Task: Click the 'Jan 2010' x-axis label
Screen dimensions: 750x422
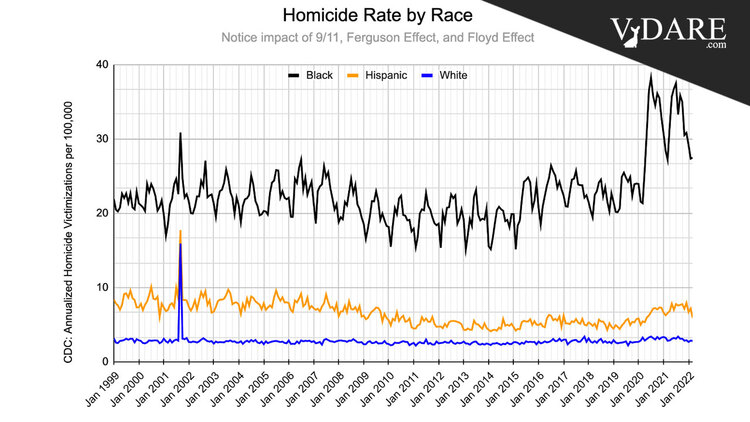Action: pyautogui.click(x=377, y=388)
